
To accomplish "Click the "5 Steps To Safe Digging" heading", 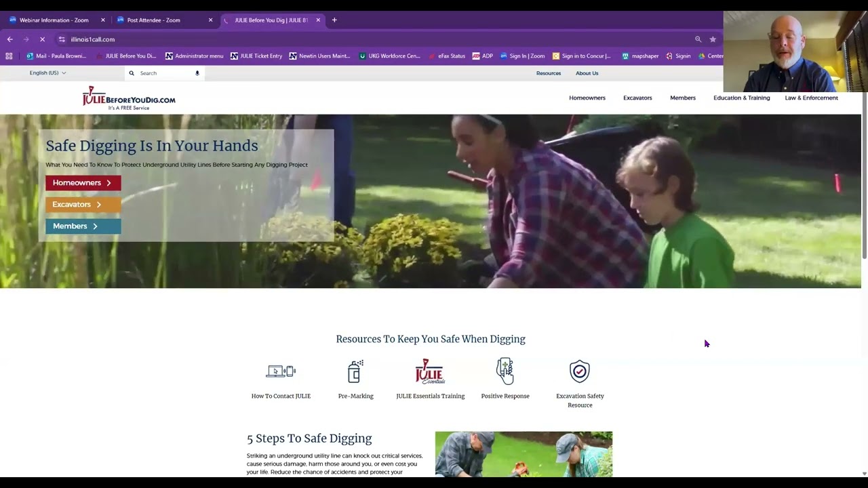I will (309, 439).
